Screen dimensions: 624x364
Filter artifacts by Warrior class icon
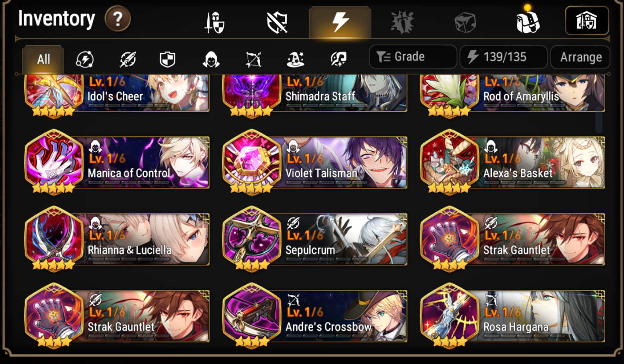point(127,59)
